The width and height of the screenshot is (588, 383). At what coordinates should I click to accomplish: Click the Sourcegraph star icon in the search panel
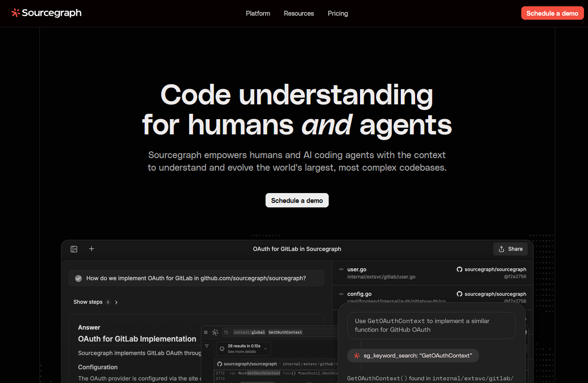[x=215, y=332]
